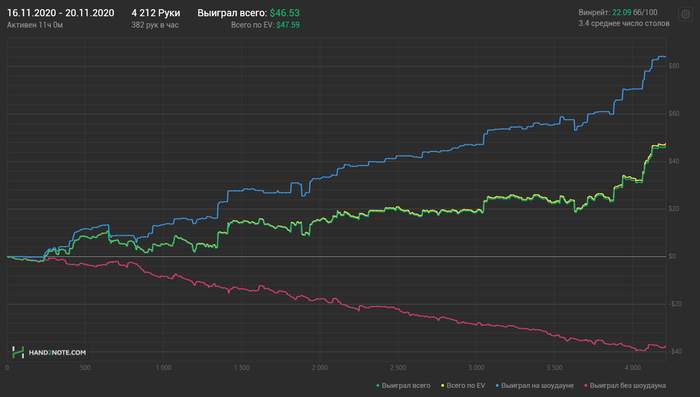Toggle the Выиграл всего legend series
Screen dimensions: 700x397
403,385
